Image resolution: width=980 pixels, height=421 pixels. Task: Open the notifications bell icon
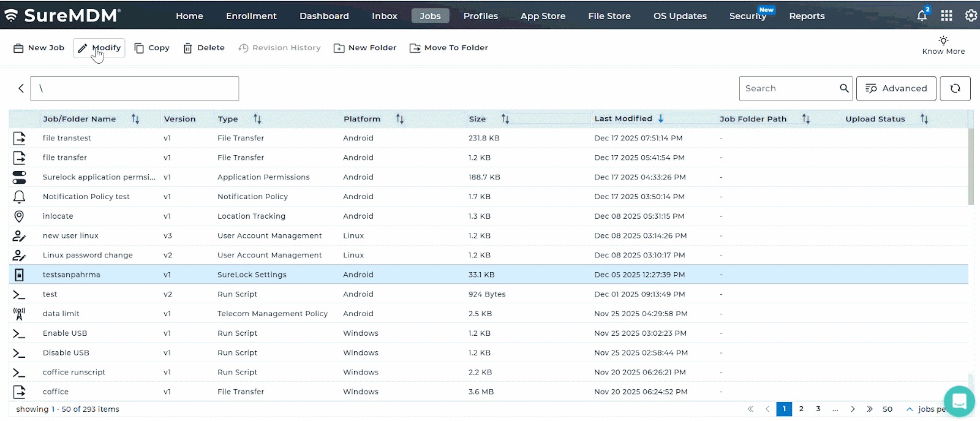point(922,16)
